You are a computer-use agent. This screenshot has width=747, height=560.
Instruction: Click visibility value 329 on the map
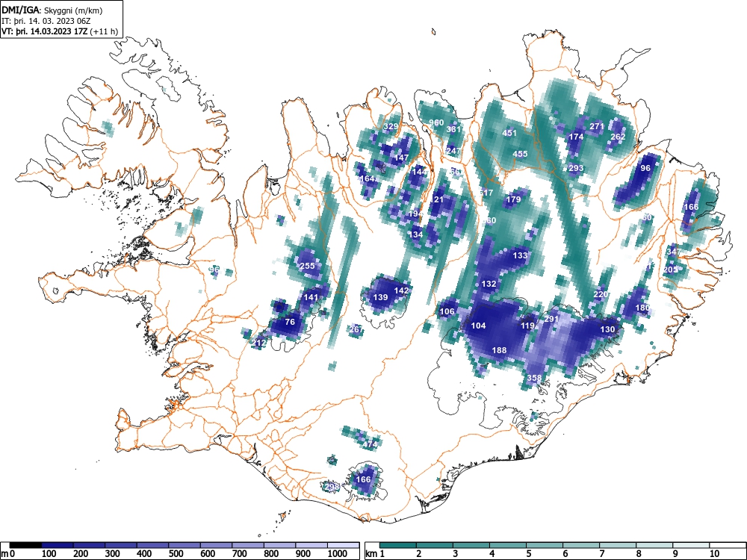(x=391, y=127)
